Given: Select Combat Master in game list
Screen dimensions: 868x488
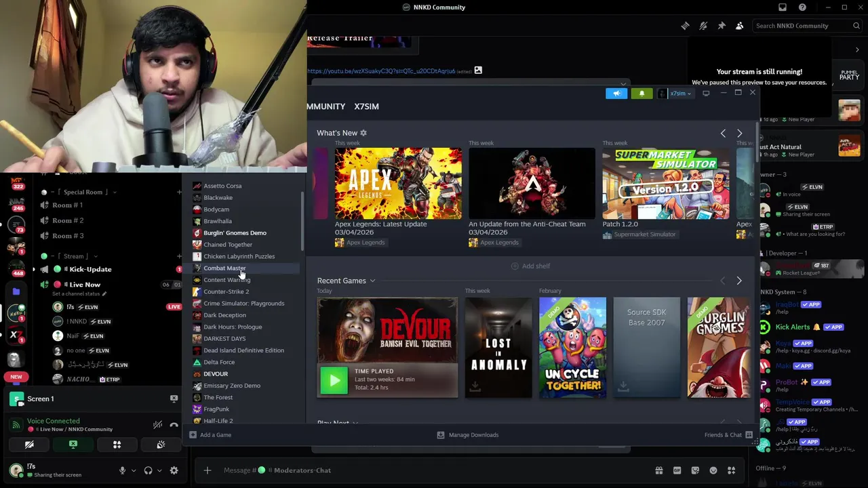Looking at the screenshot, I should (x=224, y=268).
